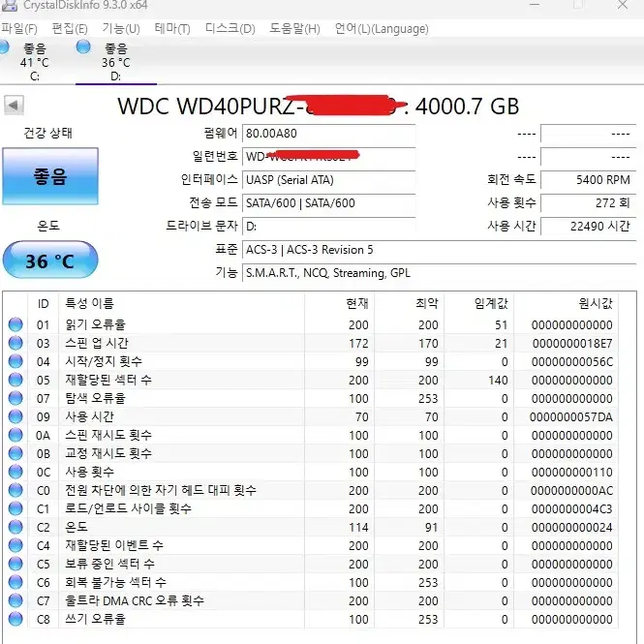Click the status icon for 07 탐색 오류율
The height and width of the screenshot is (644, 644).
pyautogui.click(x=15, y=398)
